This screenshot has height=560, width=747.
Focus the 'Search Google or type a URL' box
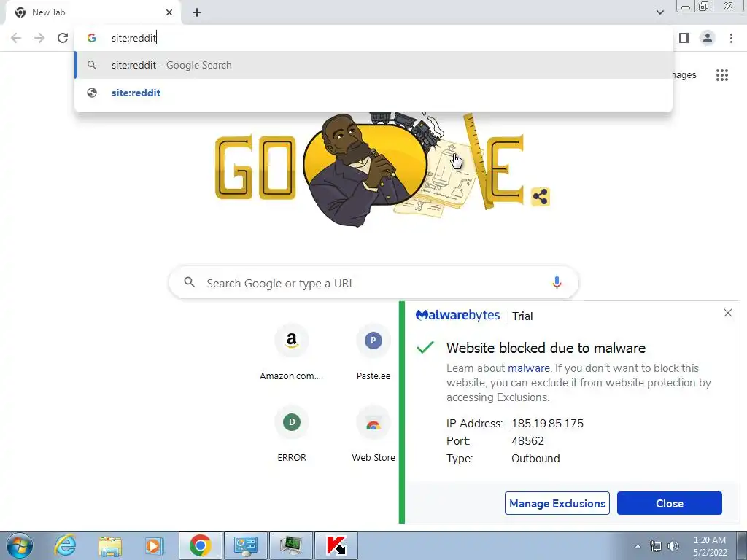coord(373,283)
